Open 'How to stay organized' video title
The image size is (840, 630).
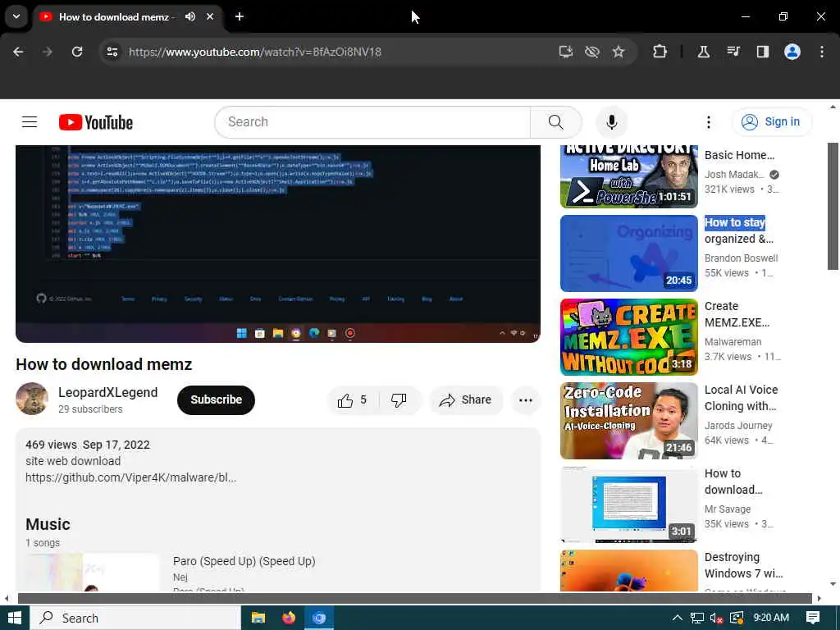point(739,231)
